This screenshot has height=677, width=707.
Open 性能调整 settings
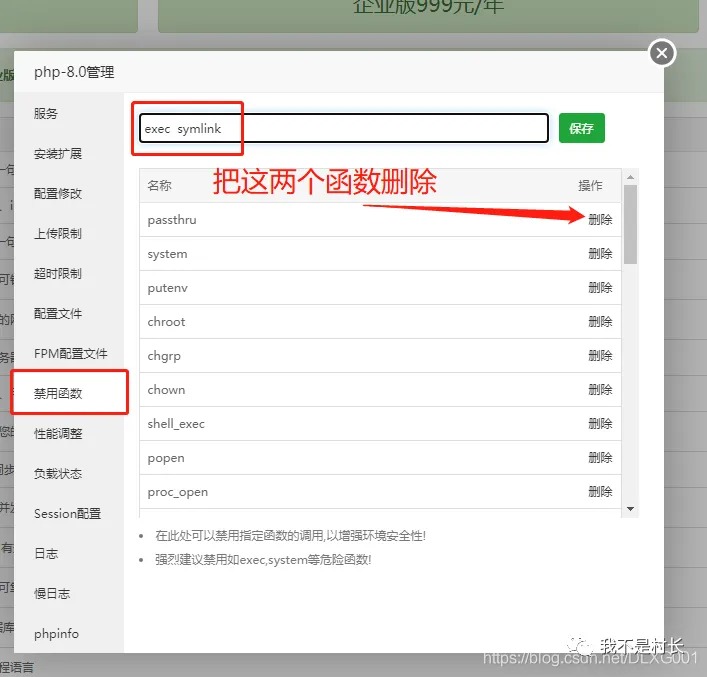coord(58,434)
